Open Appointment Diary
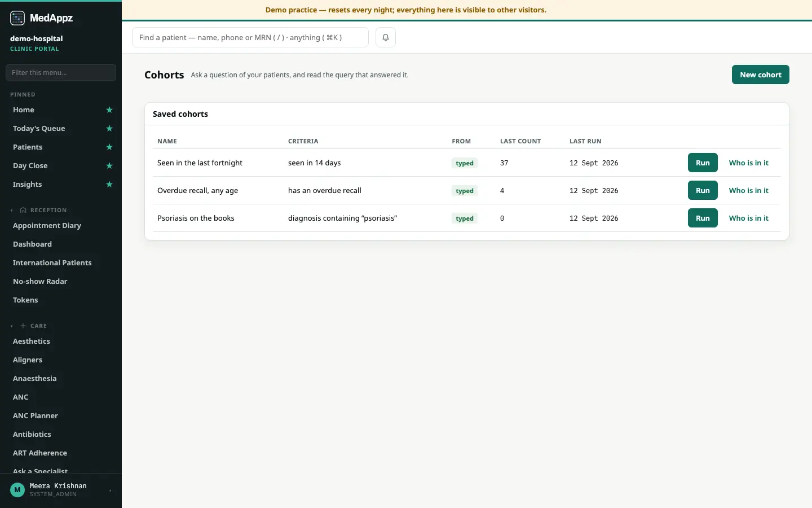The image size is (812, 508). [47, 226]
